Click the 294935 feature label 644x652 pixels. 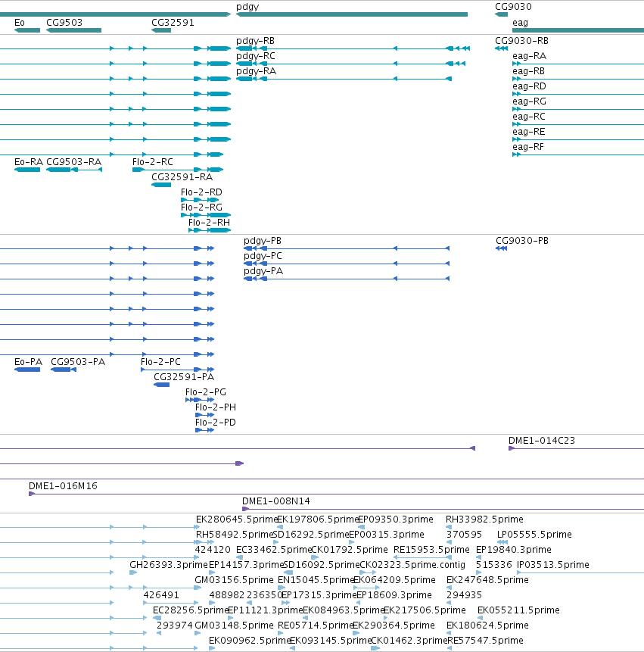pyautogui.click(x=464, y=595)
